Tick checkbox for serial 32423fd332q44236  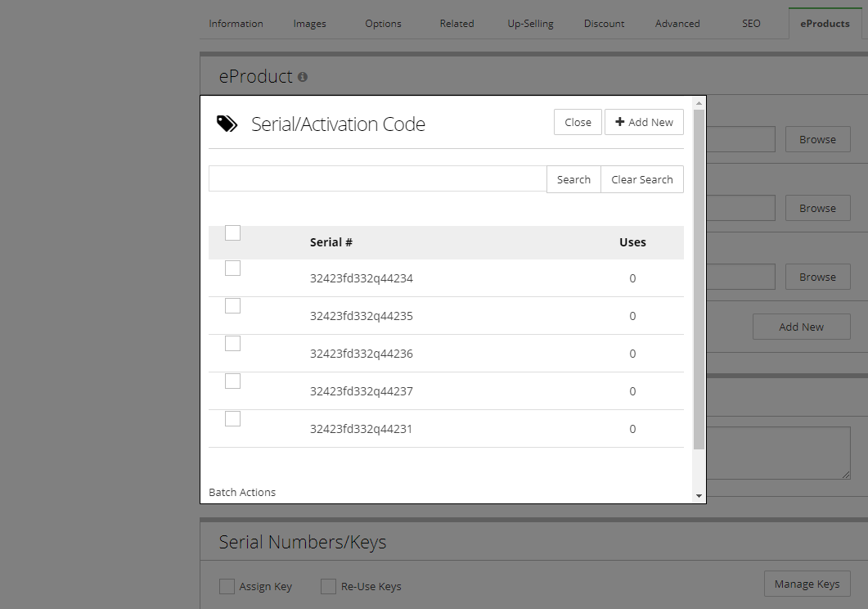tap(233, 344)
